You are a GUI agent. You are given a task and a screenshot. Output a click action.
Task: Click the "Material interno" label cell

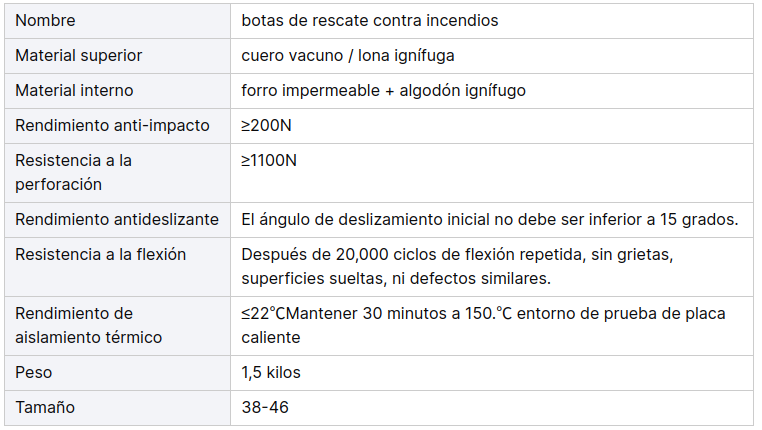pyautogui.click(x=74, y=90)
